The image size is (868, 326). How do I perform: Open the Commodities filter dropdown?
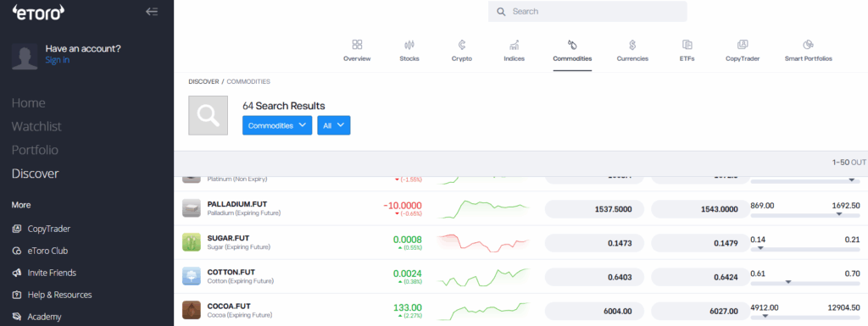(277, 125)
